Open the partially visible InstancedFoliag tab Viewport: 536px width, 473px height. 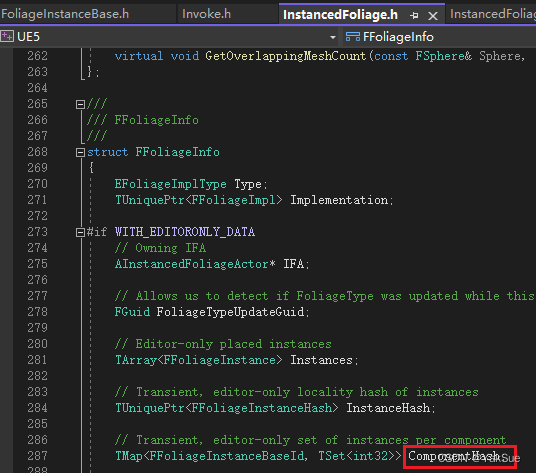(492, 14)
